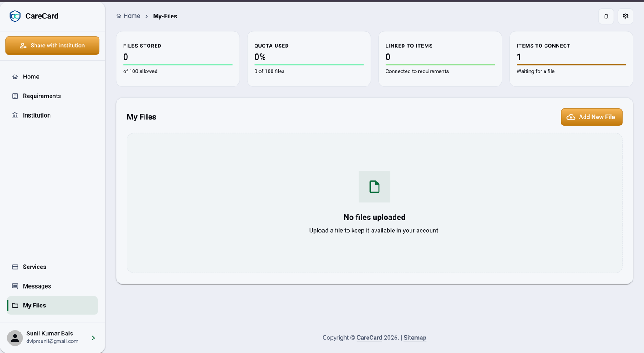Click the 'Upload a file to keep it available' text
Screen dimensions: 644x353
(x=375, y=231)
